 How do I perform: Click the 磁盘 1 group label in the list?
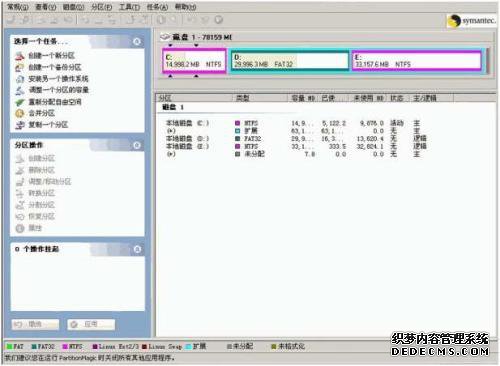click(173, 107)
